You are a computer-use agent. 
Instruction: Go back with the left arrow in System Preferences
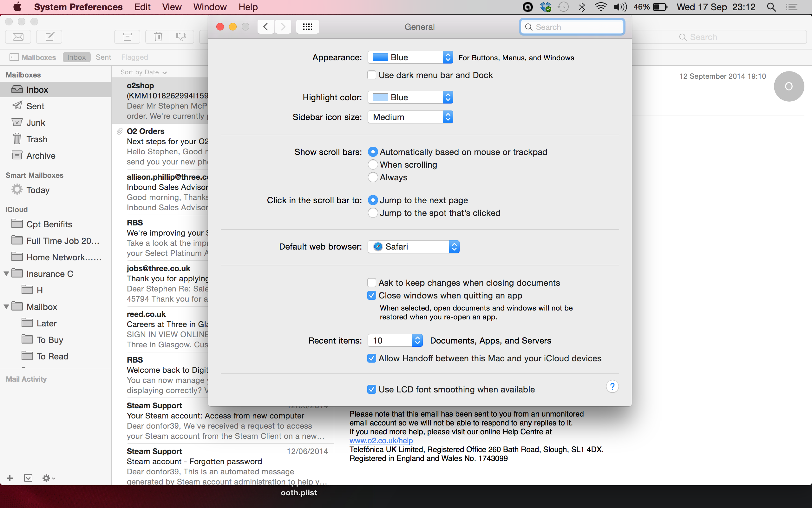pos(266,27)
